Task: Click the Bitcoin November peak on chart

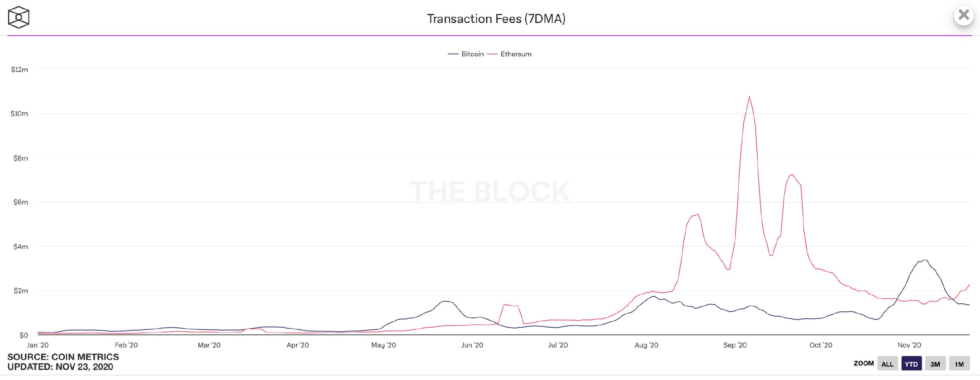Action: pos(925,260)
